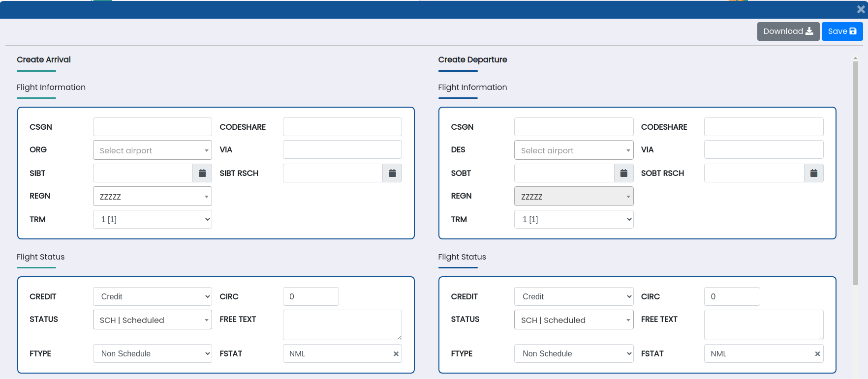
Task: Click the arrival FREE TEXT box
Action: click(342, 324)
